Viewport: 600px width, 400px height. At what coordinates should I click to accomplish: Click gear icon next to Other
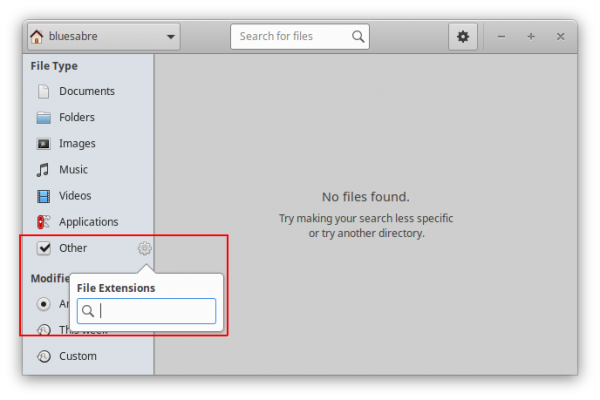point(145,248)
